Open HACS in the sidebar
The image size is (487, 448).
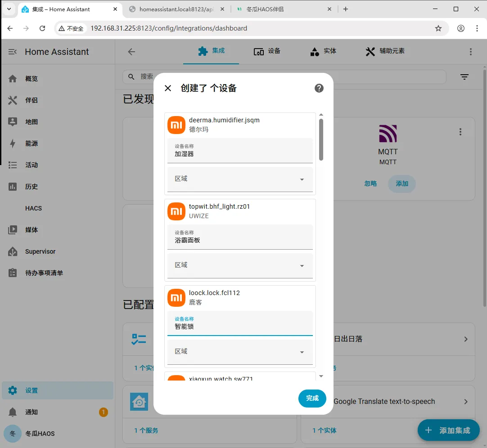(58, 208)
